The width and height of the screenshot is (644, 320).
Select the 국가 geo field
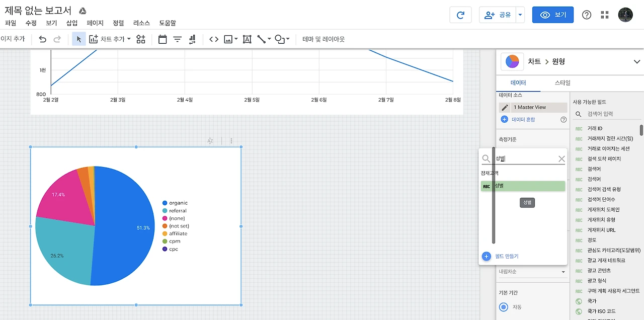[592, 301]
